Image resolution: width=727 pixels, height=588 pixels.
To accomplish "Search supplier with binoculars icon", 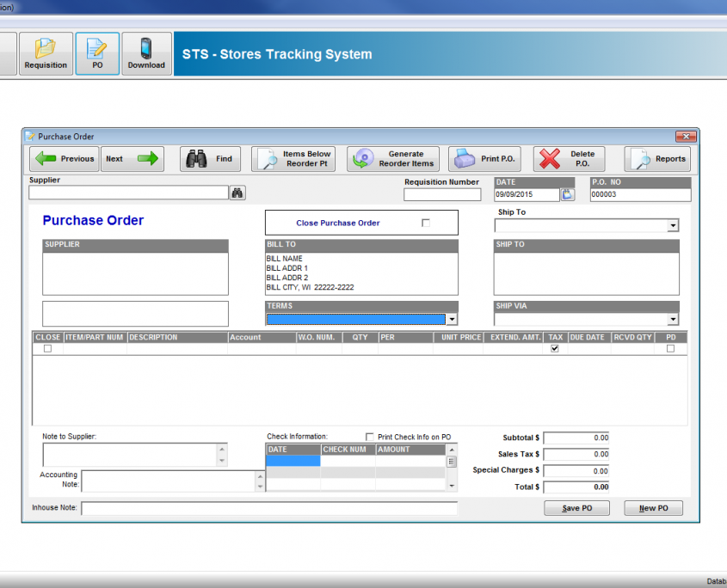I will tap(237, 193).
